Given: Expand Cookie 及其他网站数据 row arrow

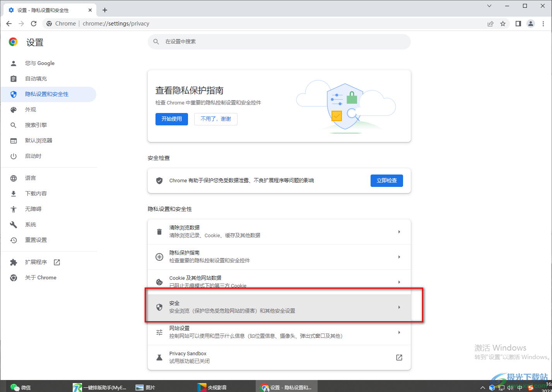Looking at the screenshot, I should coord(399,282).
